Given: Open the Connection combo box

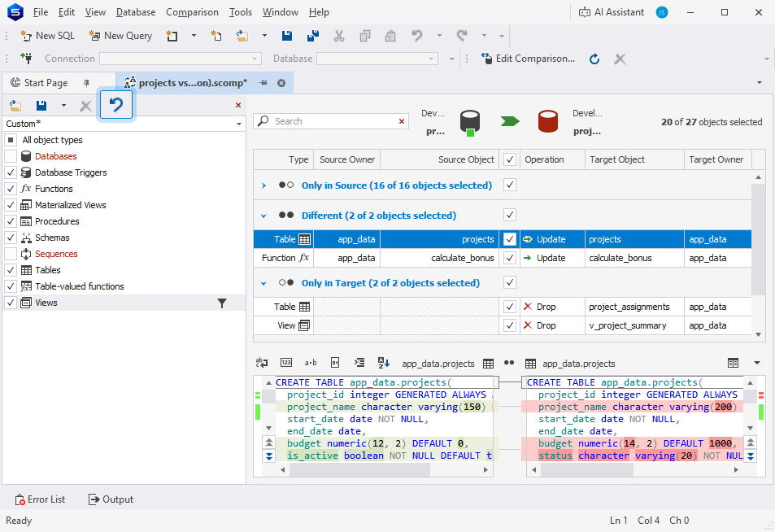Looking at the screenshot, I should [x=181, y=59].
